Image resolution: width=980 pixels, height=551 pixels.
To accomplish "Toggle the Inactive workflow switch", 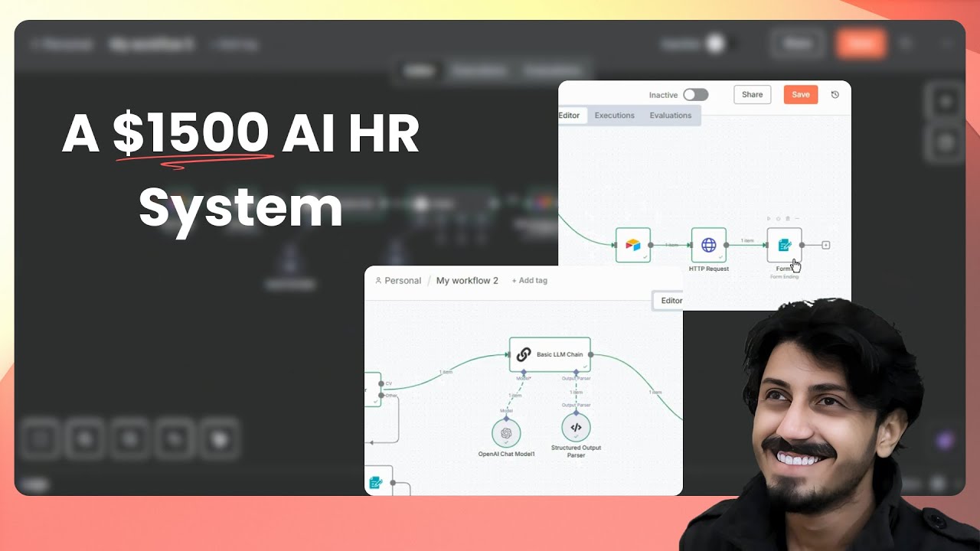I will tap(695, 95).
